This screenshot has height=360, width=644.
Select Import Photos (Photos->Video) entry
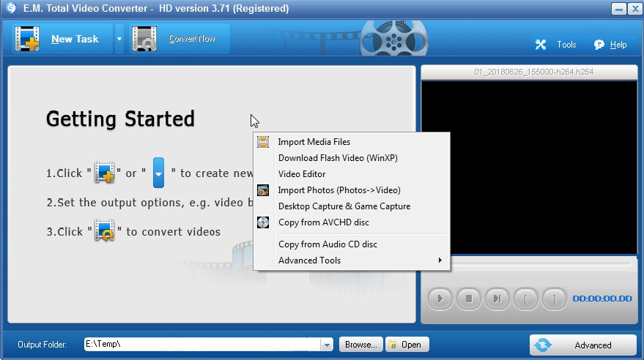[339, 190]
